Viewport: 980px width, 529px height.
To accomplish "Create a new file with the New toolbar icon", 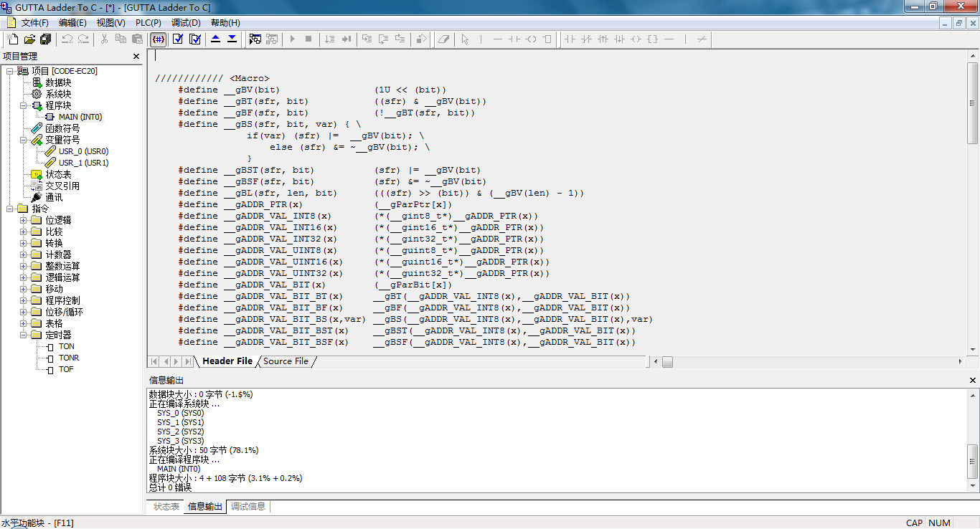I will (13, 39).
